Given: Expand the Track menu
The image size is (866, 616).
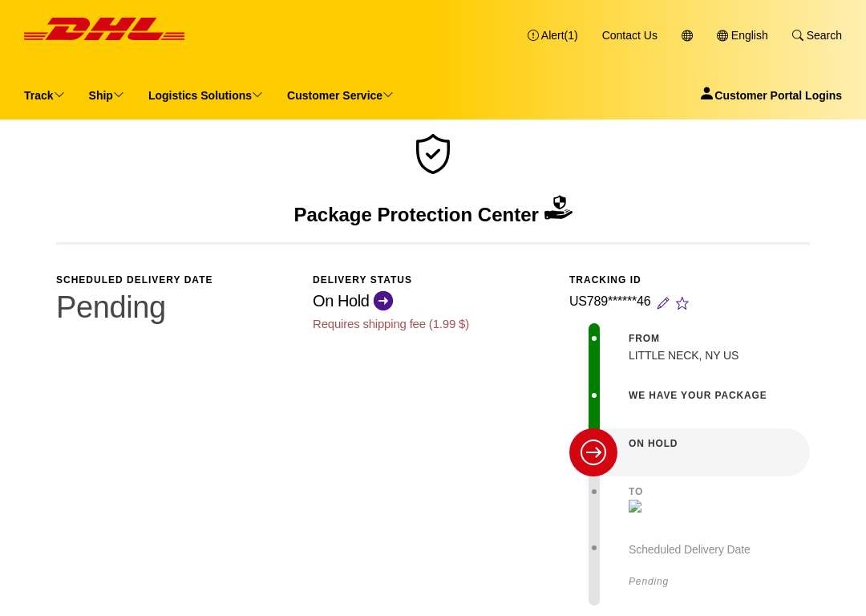Looking at the screenshot, I should (x=44, y=95).
